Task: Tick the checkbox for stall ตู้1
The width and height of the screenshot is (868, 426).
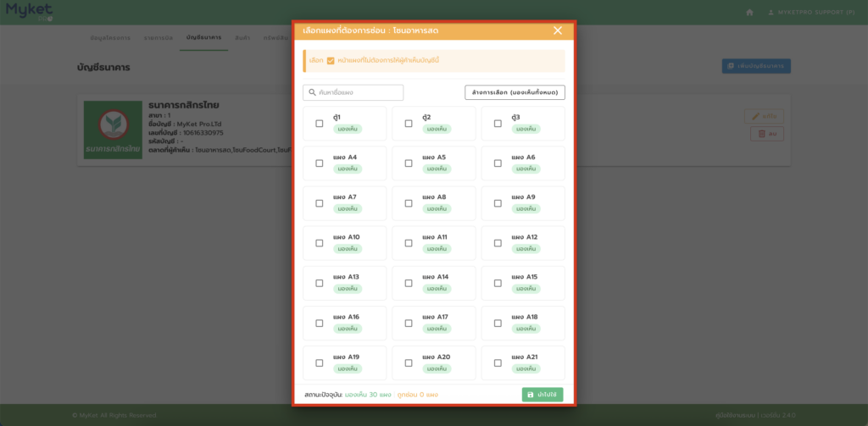Action: point(320,124)
